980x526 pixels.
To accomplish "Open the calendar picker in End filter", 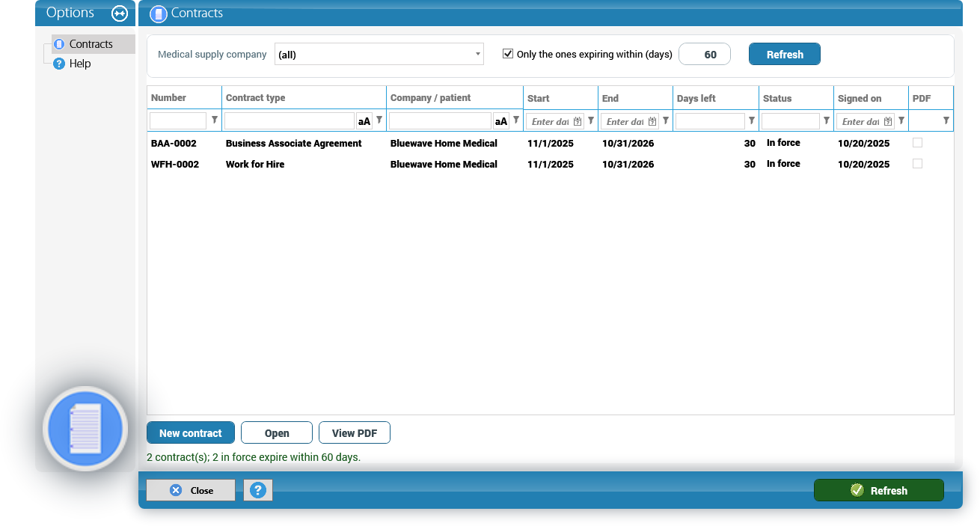I will click(652, 121).
